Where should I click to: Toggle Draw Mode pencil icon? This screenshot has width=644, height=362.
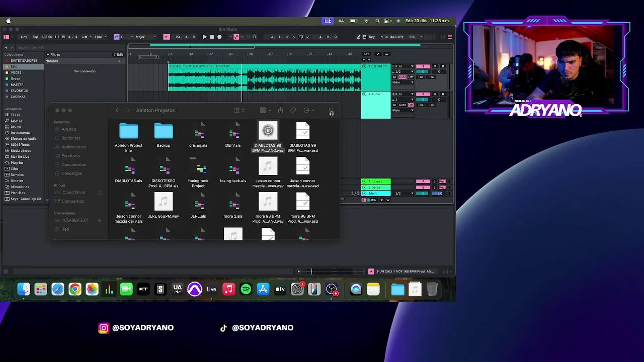[x=358, y=37]
